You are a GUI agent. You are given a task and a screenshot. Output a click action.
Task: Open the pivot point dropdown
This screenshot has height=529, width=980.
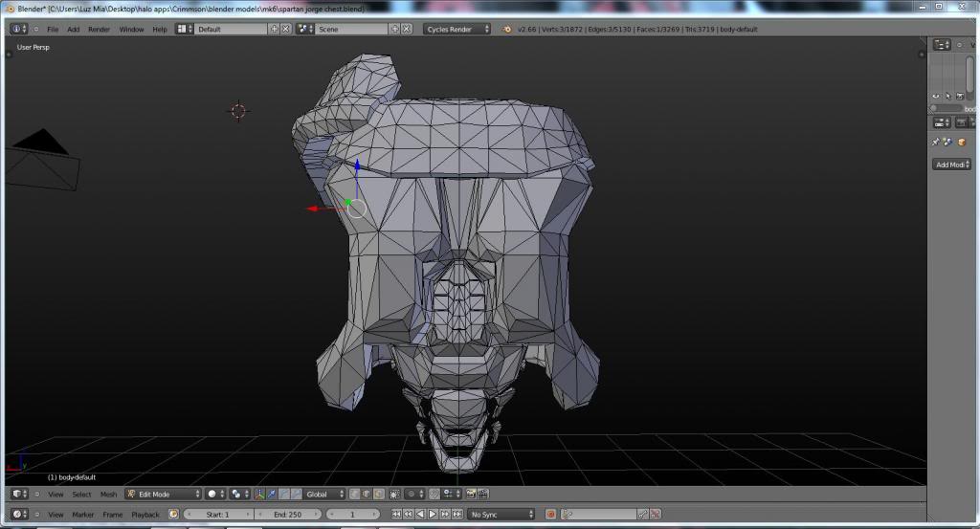[239, 494]
